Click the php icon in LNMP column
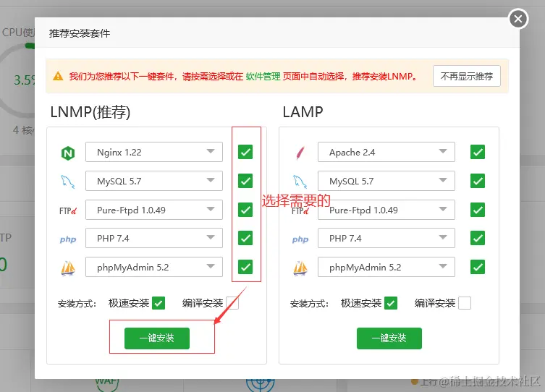The height and width of the screenshot is (392, 545). click(68, 239)
